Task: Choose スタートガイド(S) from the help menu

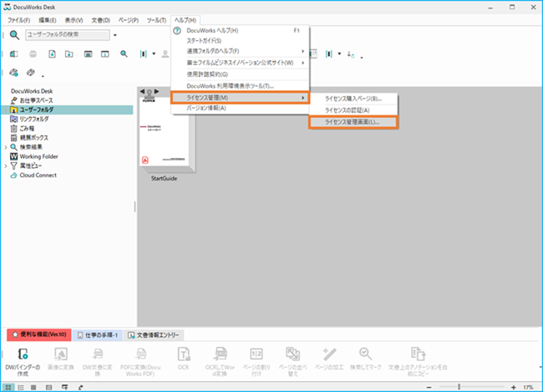Action: [x=240, y=41]
